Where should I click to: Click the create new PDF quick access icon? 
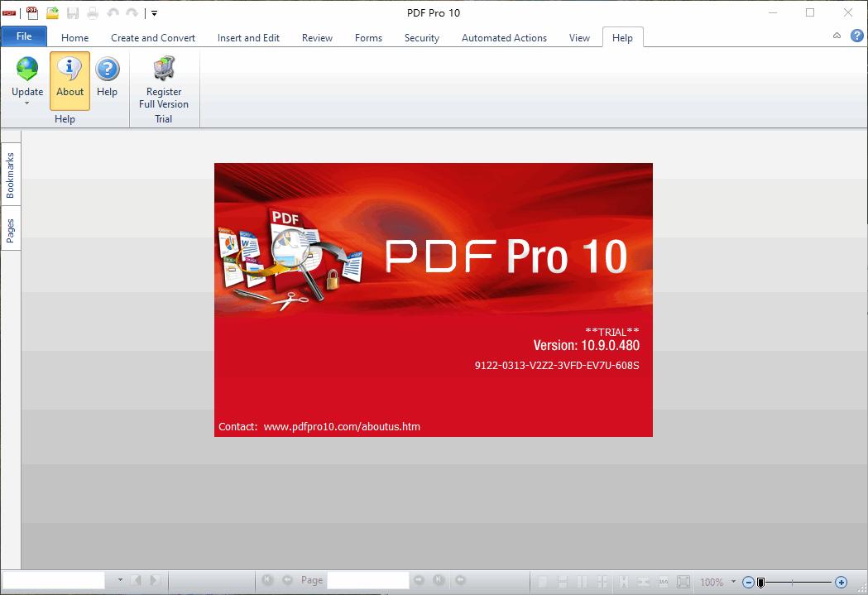point(32,12)
